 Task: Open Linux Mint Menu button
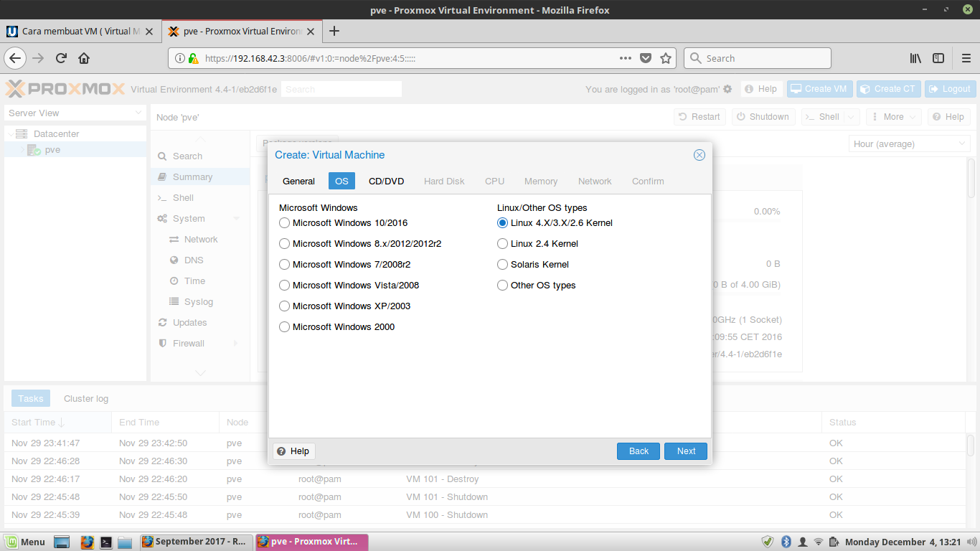25,542
